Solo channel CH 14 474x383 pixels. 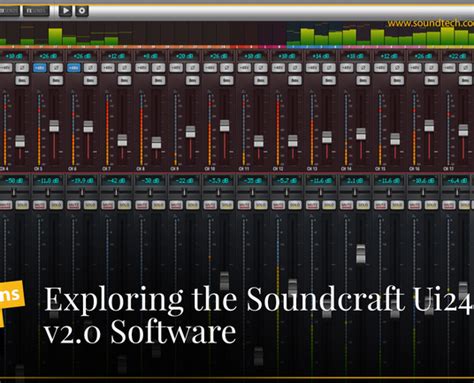click(363, 205)
